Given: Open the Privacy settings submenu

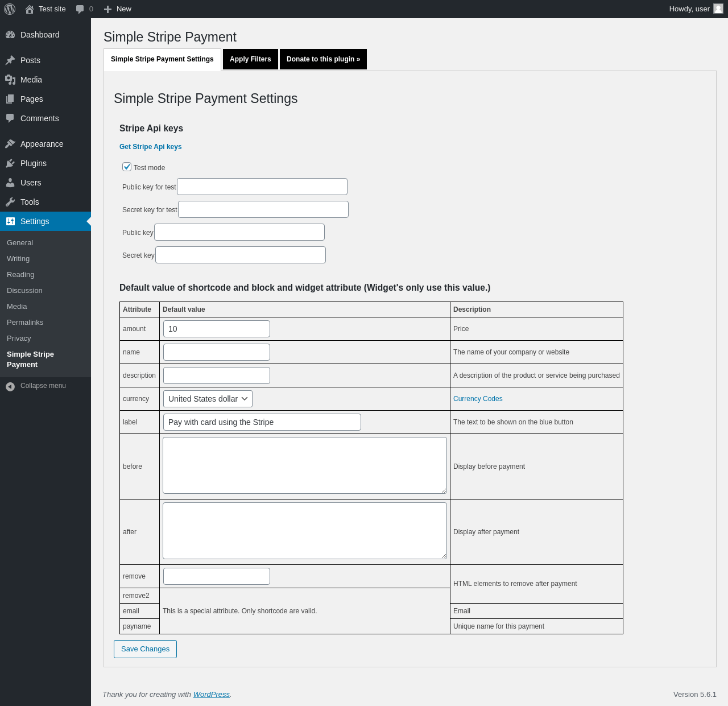Looking at the screenshot, I should pos(19,338).
